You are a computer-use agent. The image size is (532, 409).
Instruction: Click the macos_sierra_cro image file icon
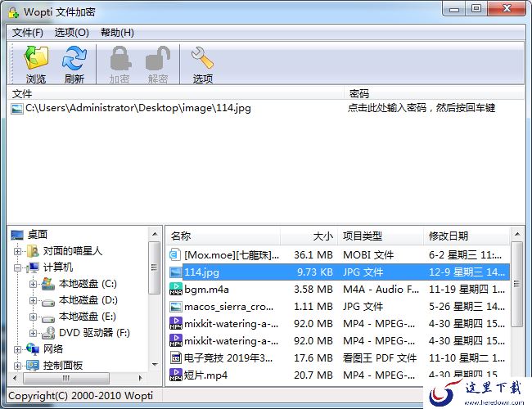[175, 307]
